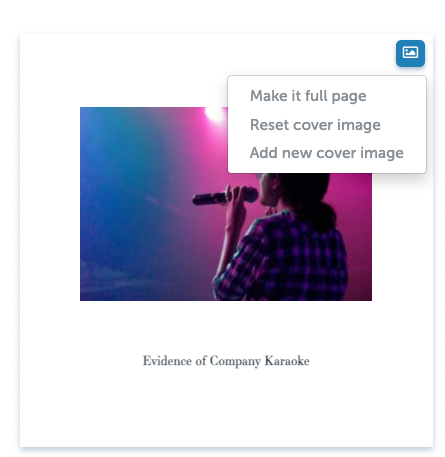
Task: Click the word "Karaoke" in the title
Action: [x=287, y=361]
